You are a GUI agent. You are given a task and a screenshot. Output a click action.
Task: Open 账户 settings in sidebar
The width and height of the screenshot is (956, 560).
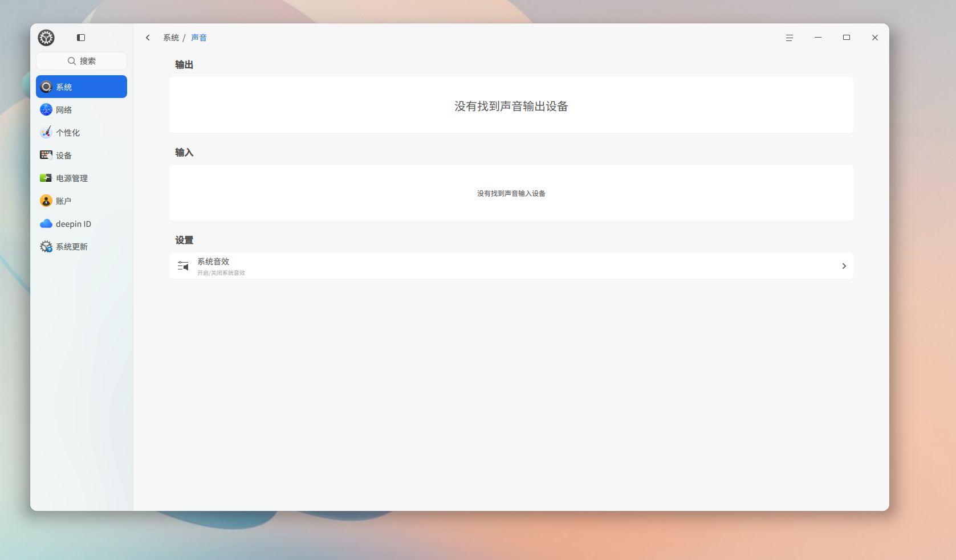pyautogui.click(x=82, y=201)
